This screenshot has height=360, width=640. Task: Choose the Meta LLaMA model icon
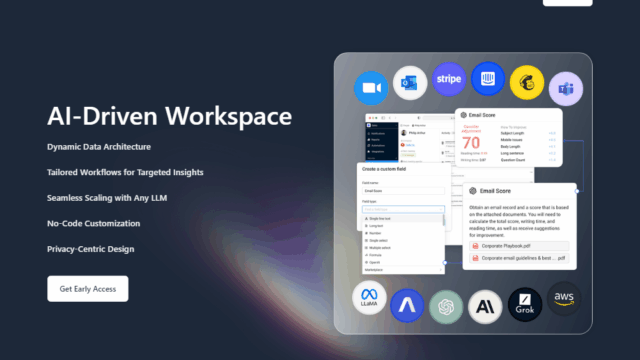click(x=369, y=298)
